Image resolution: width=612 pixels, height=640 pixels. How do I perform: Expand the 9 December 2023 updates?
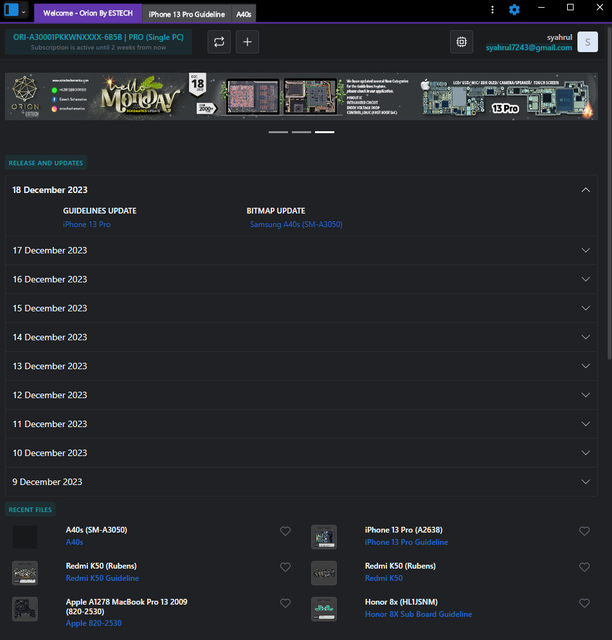(585, 482)
